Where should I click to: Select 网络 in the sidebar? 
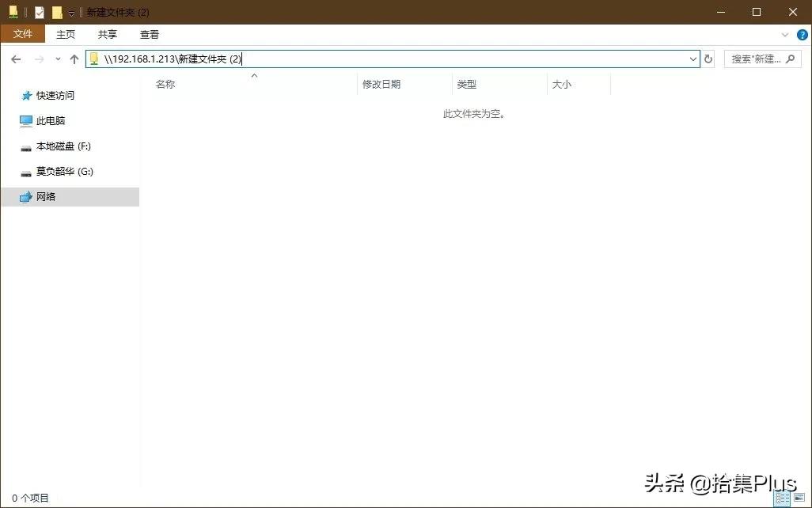click(x=47, y=196)
